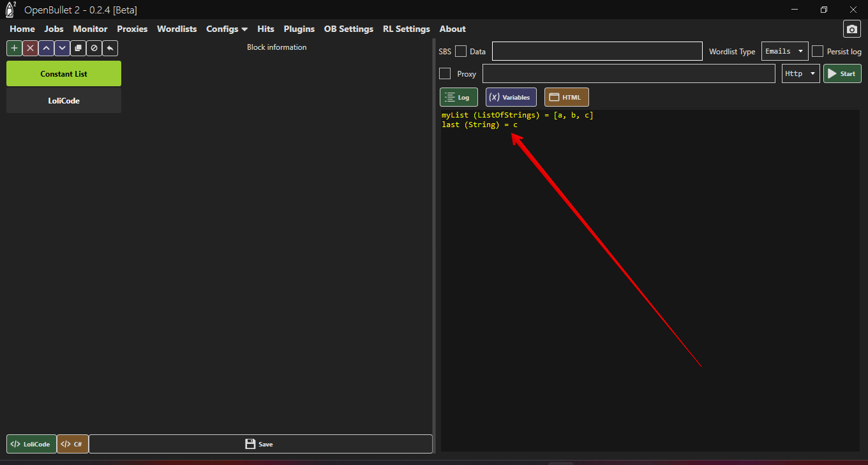Open the Jobs page
The height and width of the screenshot is (465, 868).
click(54, 29)
